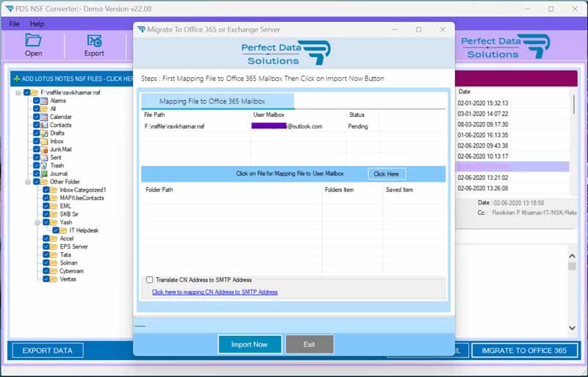The height and width of the screenshot is (377, 588).
Task: Click the Exit button in dialog
Action: (309, 345)
